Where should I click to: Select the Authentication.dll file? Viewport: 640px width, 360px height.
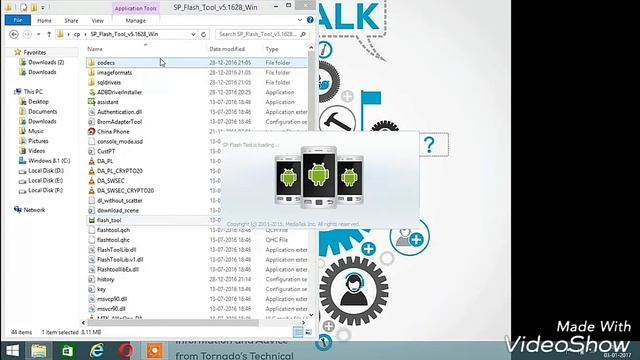tap(120, 112)
